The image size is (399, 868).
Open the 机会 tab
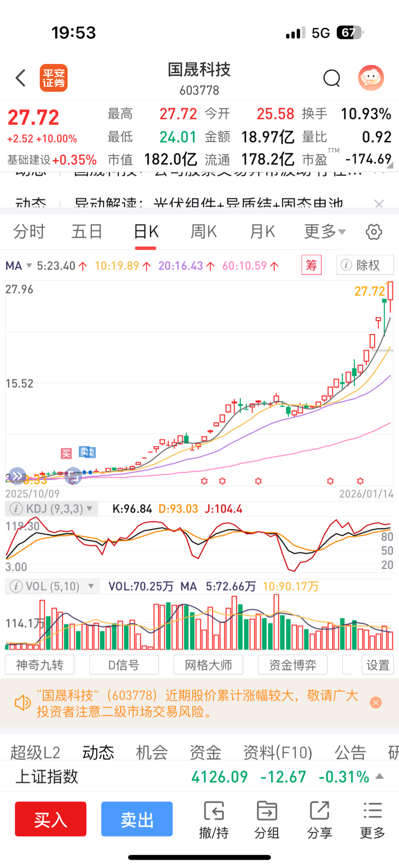[152, 752]
